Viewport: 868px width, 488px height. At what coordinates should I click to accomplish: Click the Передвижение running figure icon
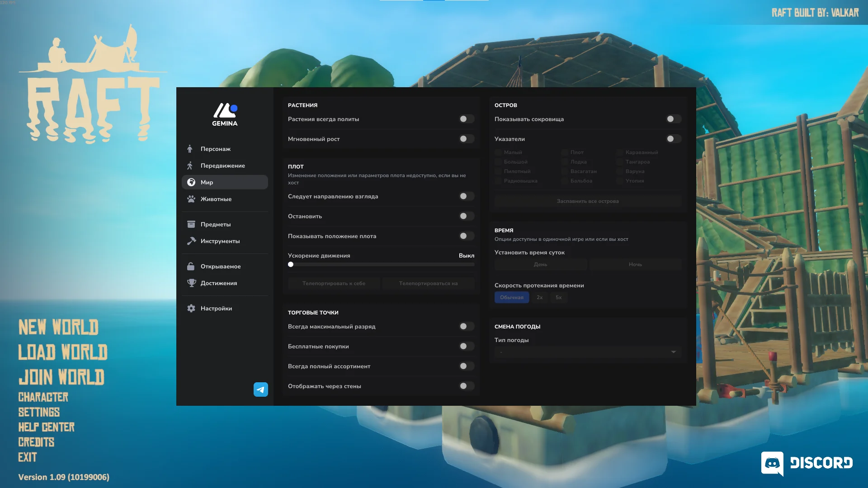(x=190, y=165)
